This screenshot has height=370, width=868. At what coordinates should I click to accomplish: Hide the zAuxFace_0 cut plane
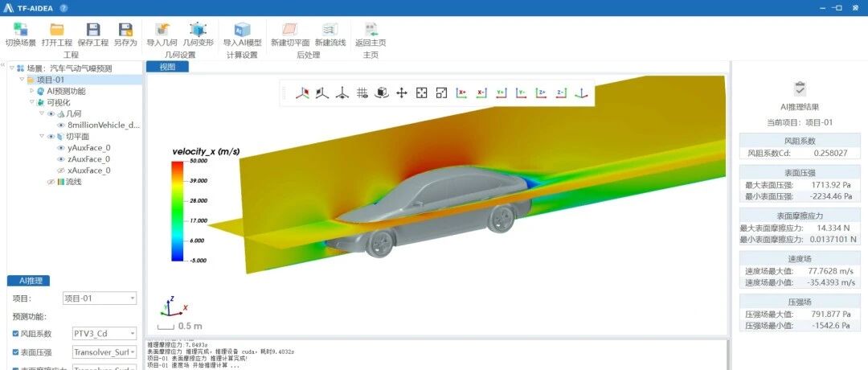(x=61, y=159)
